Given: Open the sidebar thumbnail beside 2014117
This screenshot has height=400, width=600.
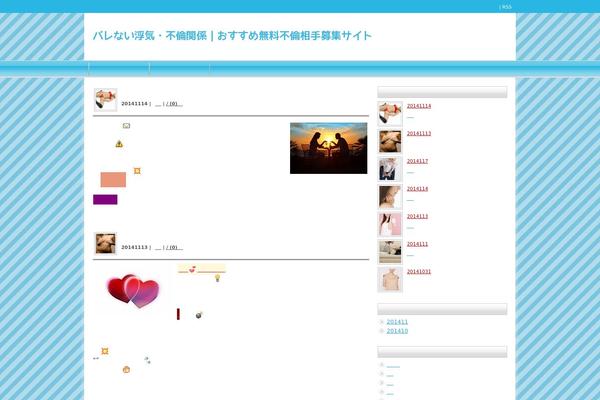Looking at the screenshot, I should (x=390, y=169).
